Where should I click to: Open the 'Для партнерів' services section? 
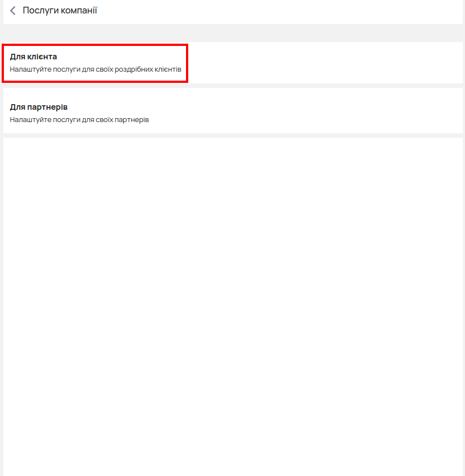click(x=232, y=111)
